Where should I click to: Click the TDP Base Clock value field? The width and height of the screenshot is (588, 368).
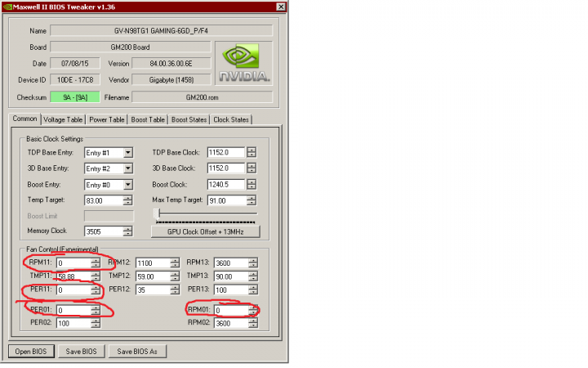point(226,152)
